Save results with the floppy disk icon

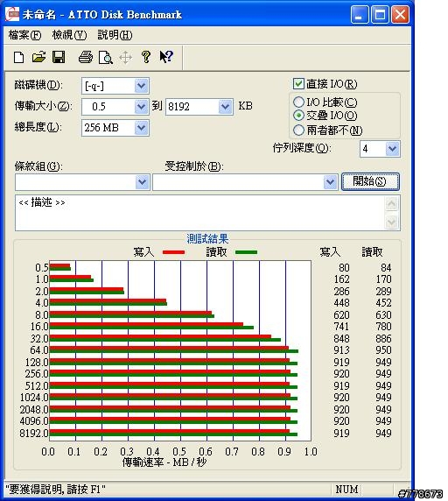(x=59, y=57)
